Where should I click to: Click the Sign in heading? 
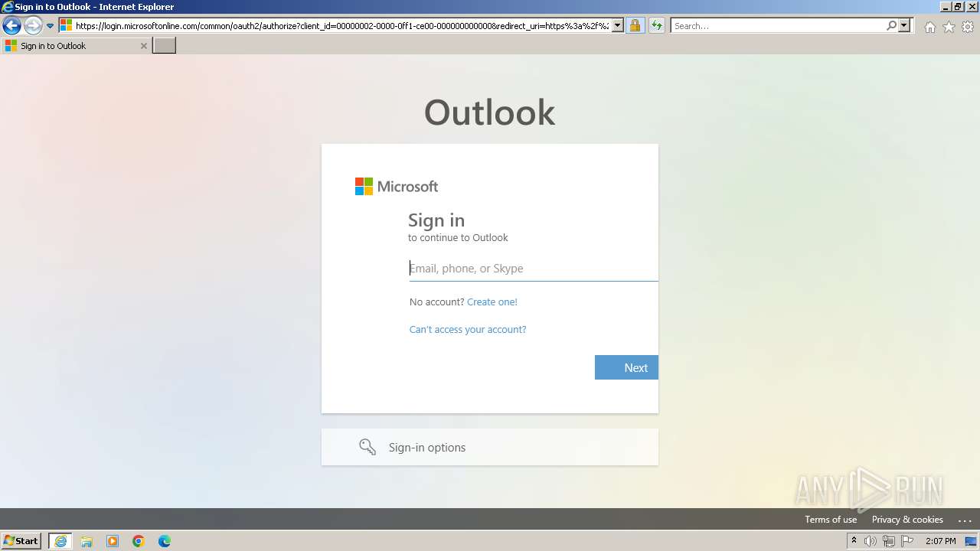coord(436,220)
